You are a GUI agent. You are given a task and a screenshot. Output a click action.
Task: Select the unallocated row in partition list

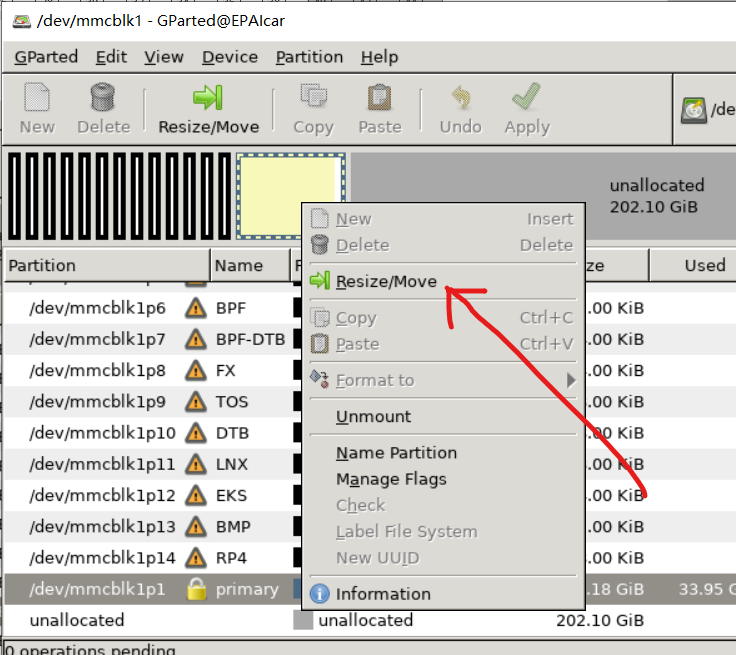(370, 620)
